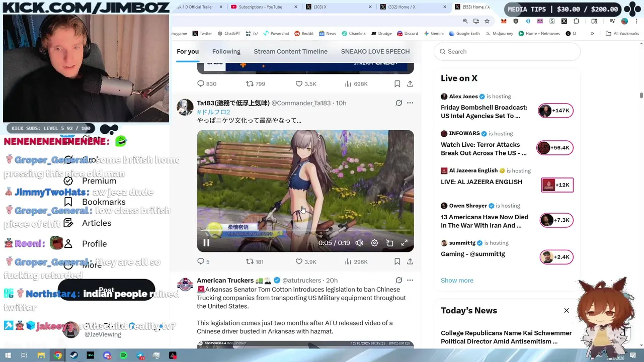Bookmark the Ta183 post

point(397,261)
